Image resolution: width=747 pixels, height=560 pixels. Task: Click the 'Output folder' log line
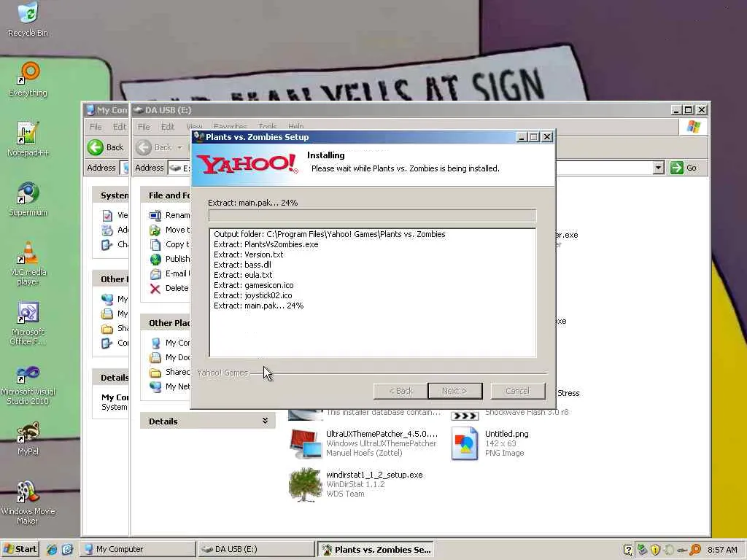coord(329,234)
